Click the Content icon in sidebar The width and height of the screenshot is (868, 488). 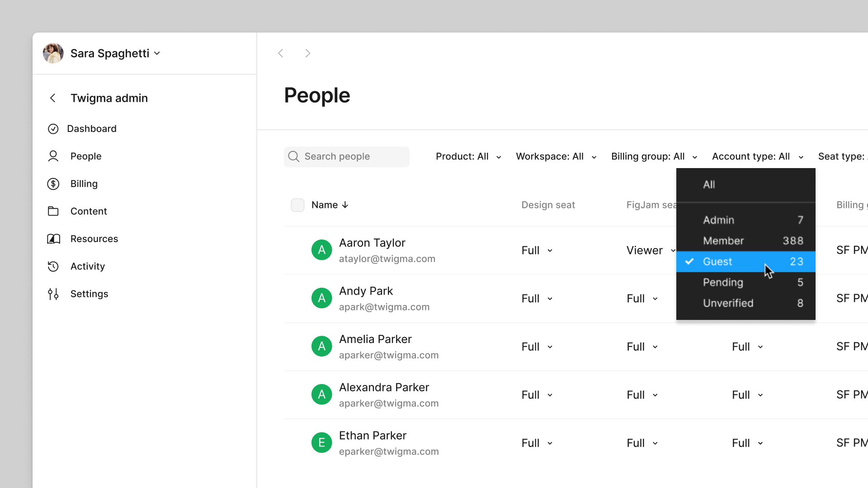pyautogui.click(x=53, y=211)
